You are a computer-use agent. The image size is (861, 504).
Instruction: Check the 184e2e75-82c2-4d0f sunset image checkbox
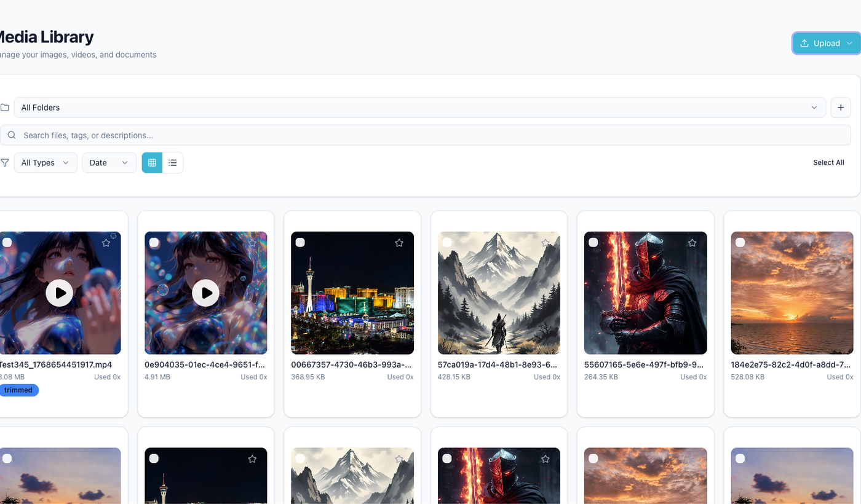click(x=740, y=242)
